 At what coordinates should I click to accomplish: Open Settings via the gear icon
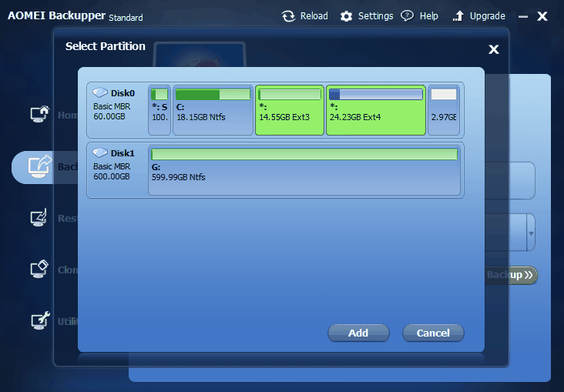coord(346,16)
